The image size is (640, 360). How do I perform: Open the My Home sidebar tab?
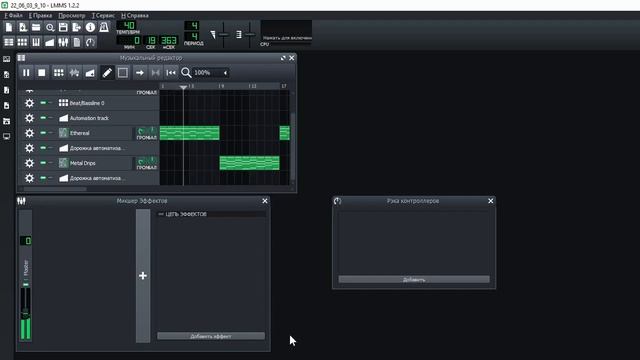(7, 121)
